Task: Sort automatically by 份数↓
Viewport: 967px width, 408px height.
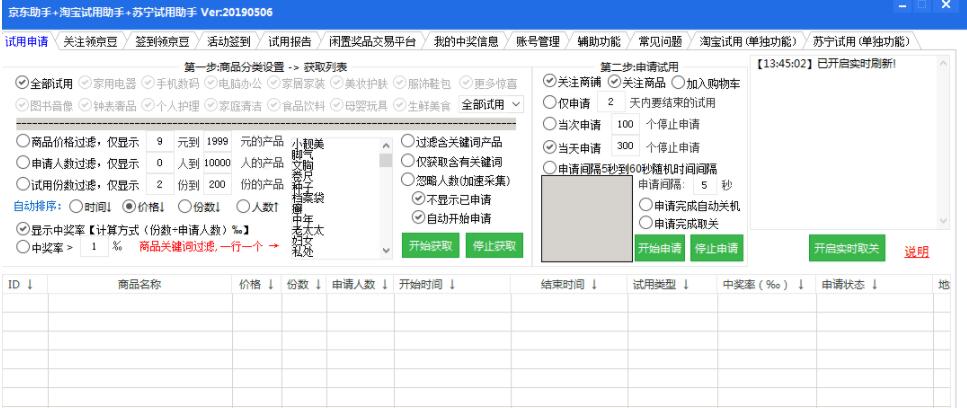Action: (x=200, y=206)
